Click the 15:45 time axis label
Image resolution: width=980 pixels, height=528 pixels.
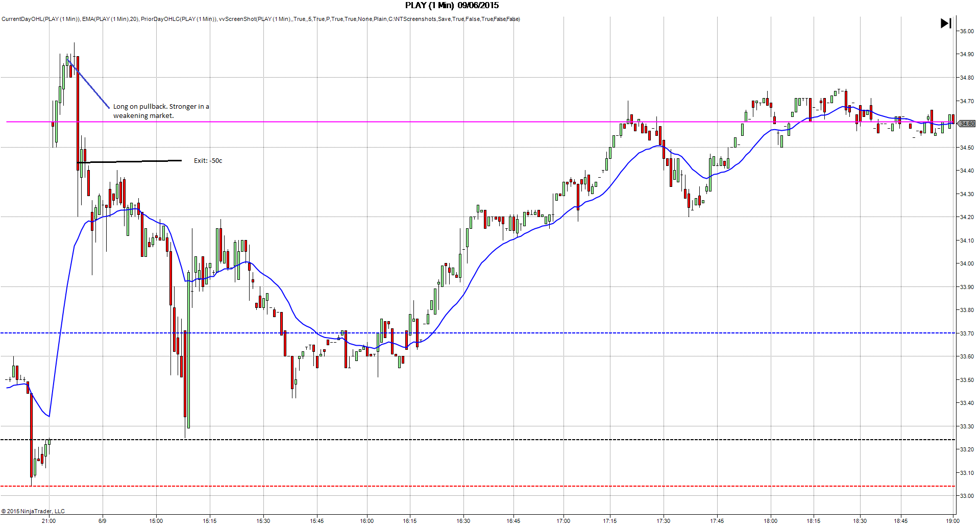tap(317, 521)
